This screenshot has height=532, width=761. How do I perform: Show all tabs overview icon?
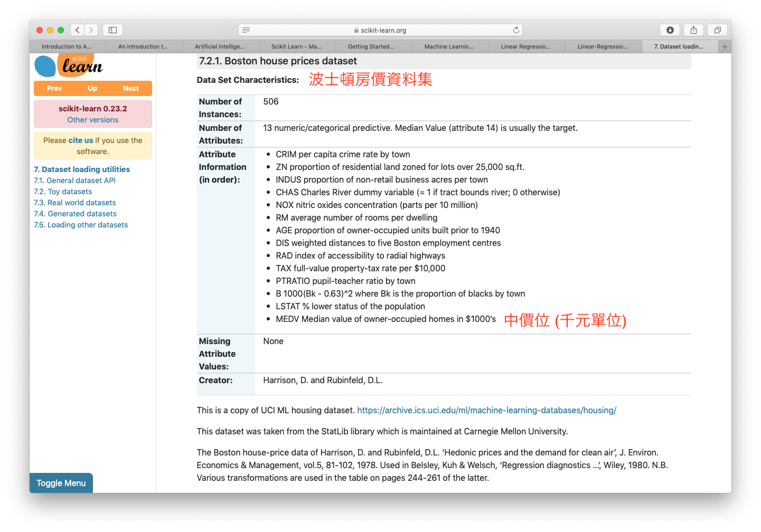click(717, 30)
